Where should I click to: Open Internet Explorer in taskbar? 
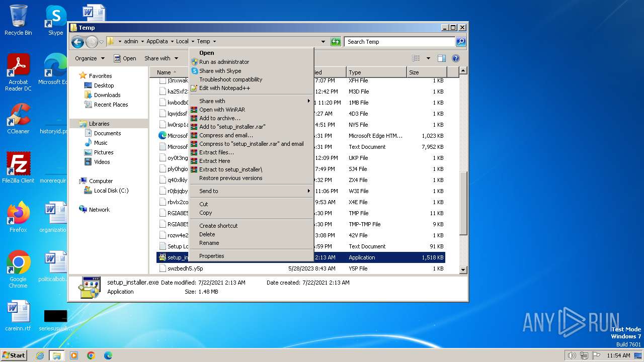(x=40, y=355)
